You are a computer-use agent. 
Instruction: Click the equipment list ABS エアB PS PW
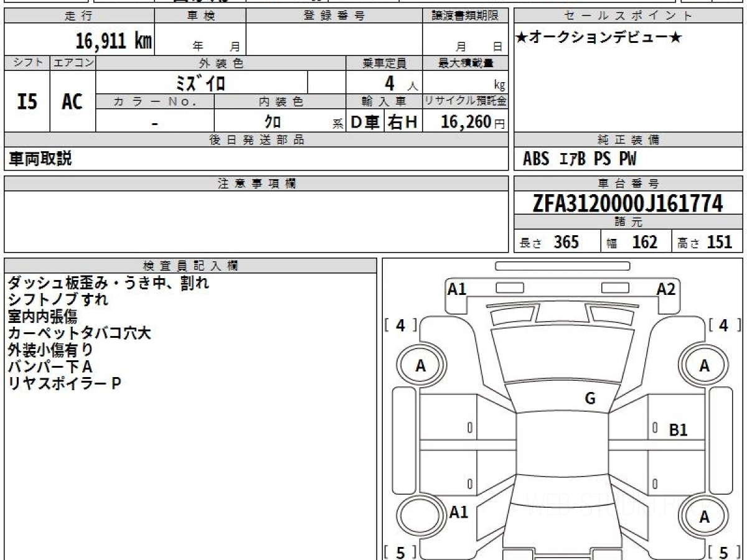(x=580, y=159)
